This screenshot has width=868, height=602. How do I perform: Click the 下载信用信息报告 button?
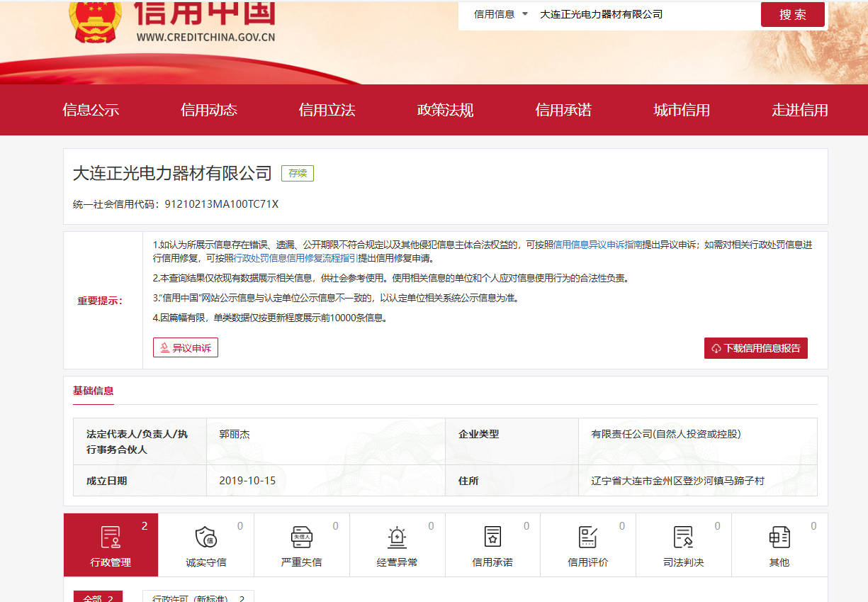tap(755, 348)
